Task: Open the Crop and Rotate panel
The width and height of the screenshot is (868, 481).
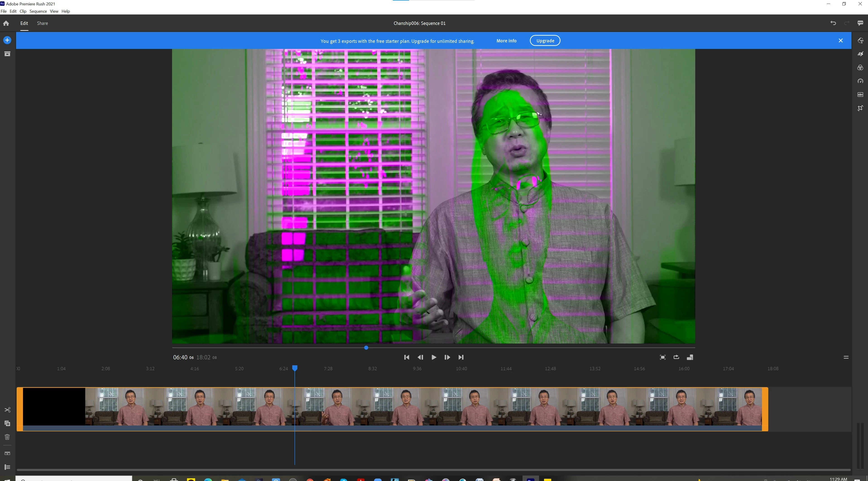Action: tap(860, 108)
